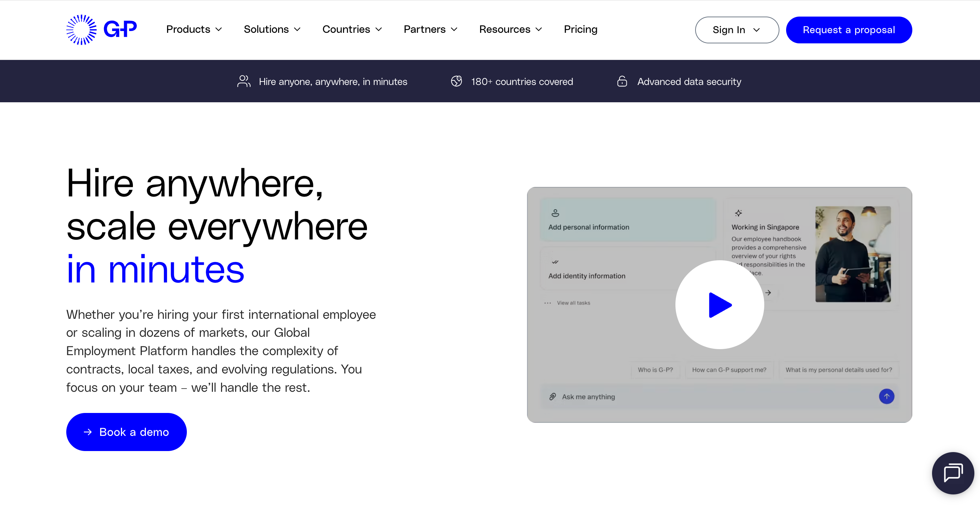This screenshot has width=980, height=505.
Task: Click the ellipsis icon beside View all tasks
Action: pos(547,303)
